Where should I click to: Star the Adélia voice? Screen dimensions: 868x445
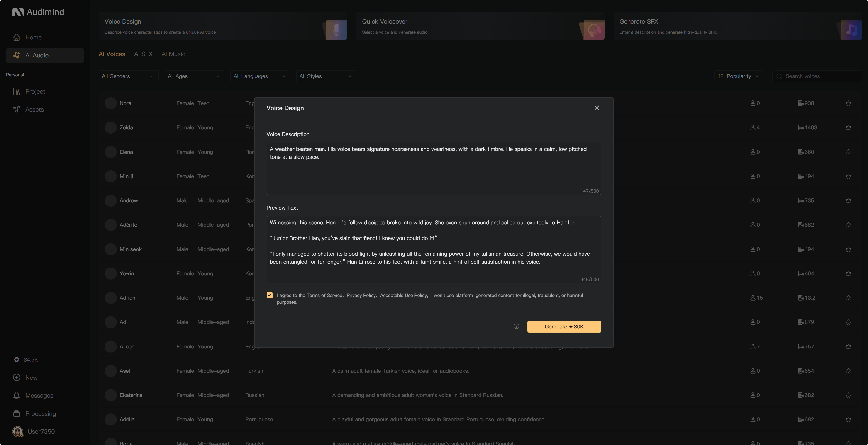tap(848, 419)
